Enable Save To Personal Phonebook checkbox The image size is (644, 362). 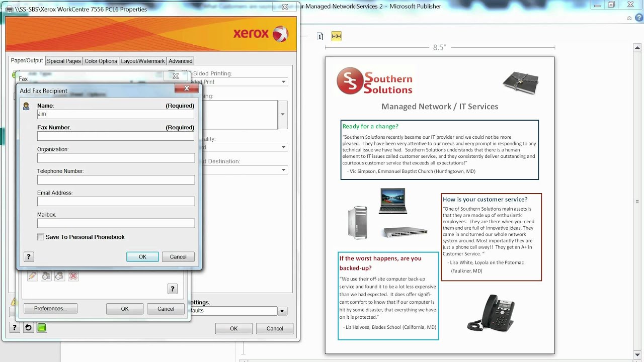tap(41, 237)
